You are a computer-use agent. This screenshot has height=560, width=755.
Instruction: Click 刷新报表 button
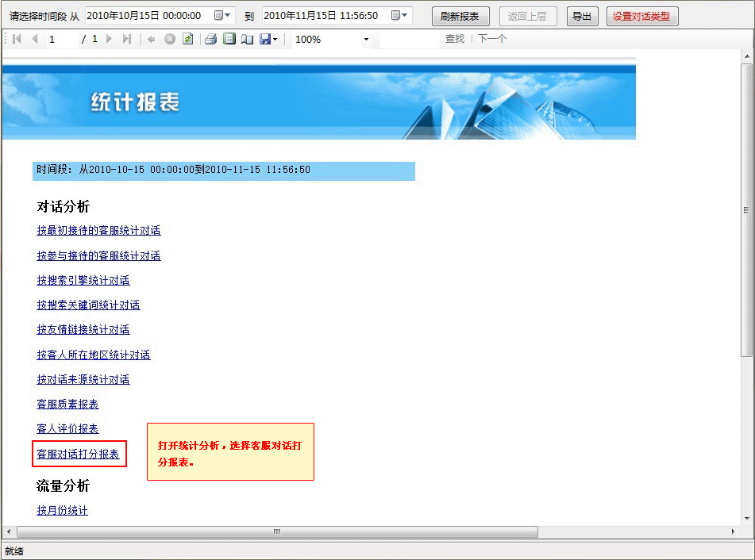[x=460, y=17]
